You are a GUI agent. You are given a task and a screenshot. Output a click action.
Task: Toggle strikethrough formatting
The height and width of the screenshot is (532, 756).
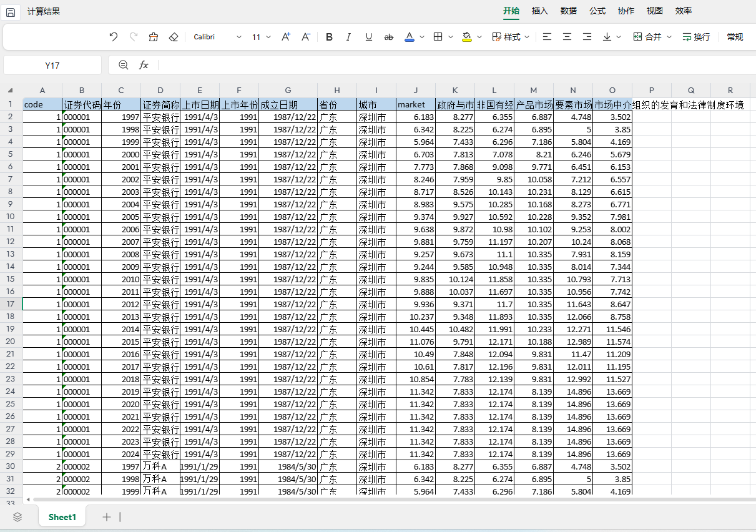click(388, 37)
